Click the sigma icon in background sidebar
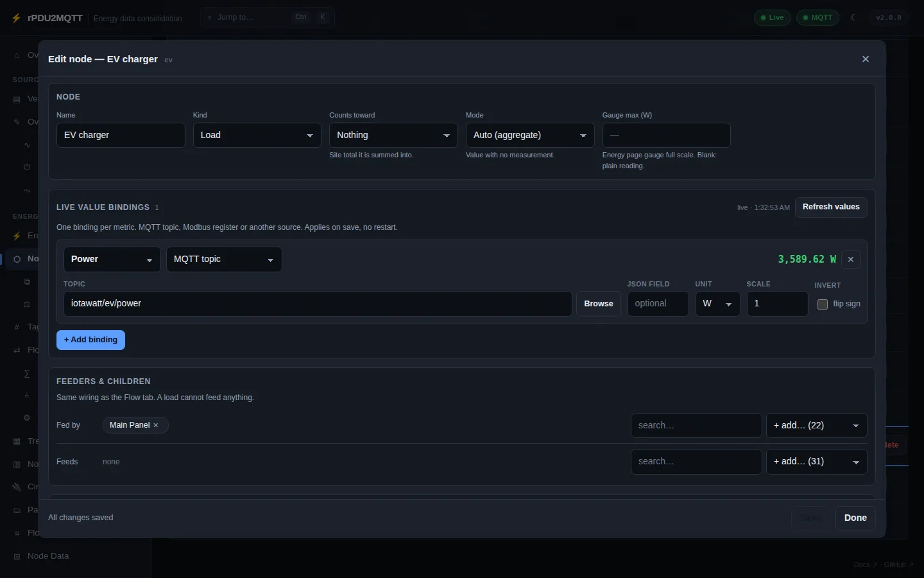This screenshot has width=924, height=578. click(x=27, y=373)
